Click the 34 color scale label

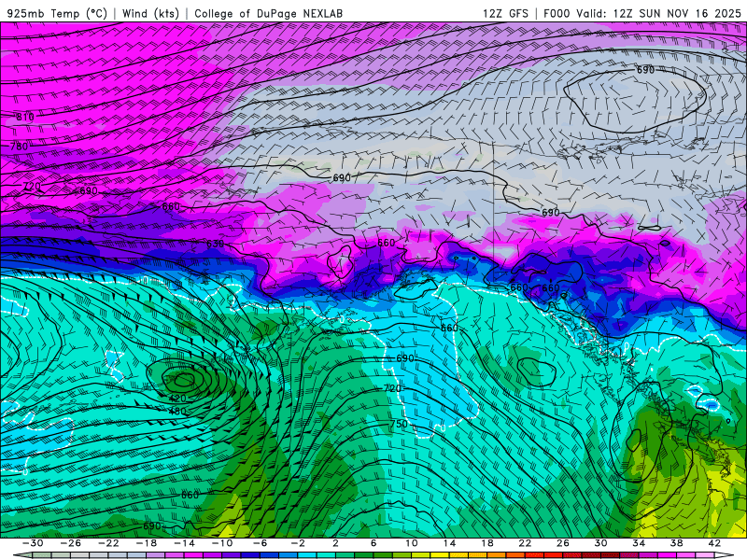tap(639, 543)
